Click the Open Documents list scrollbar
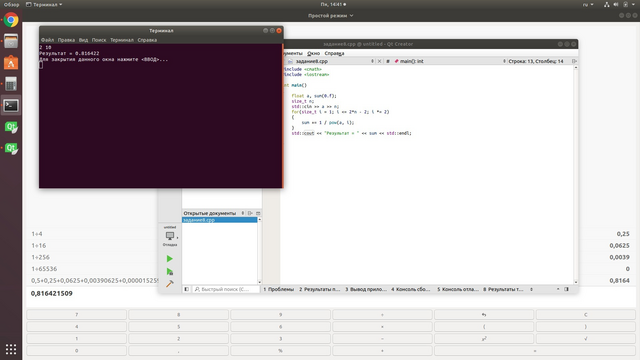 [260, 251]
